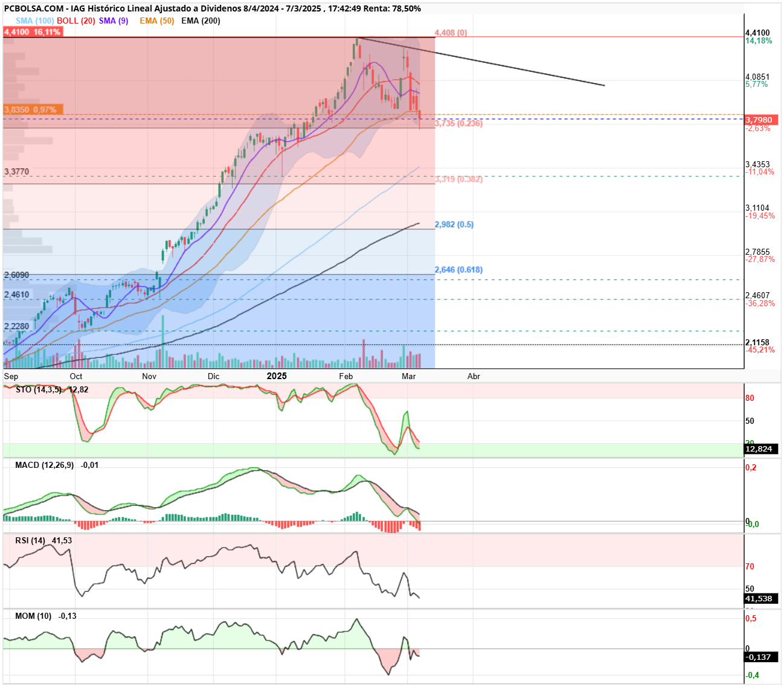
Task: Click the SMA (100) legend label
Action: coord(34,21)
